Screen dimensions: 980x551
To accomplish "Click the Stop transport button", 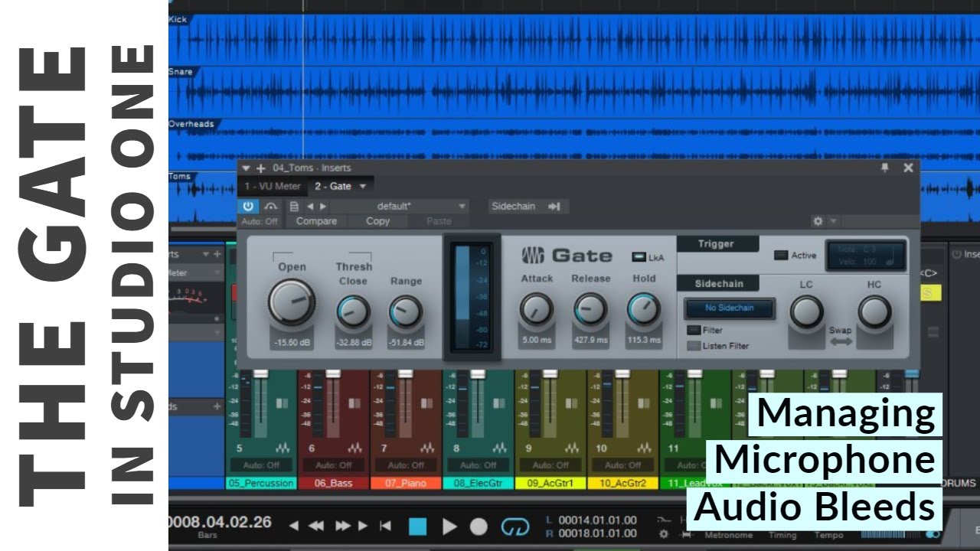I will [417, 526].
